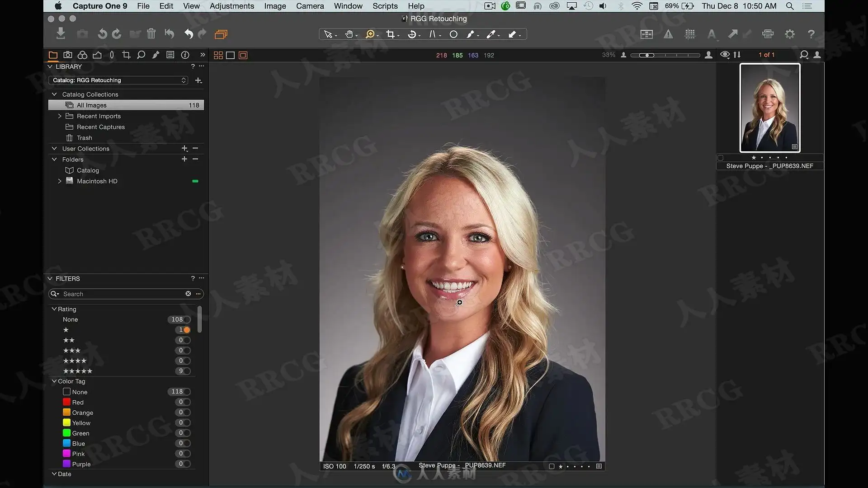Expand the Recent Imports folder
Screen dimensions: 868x488
pos(60,116)
